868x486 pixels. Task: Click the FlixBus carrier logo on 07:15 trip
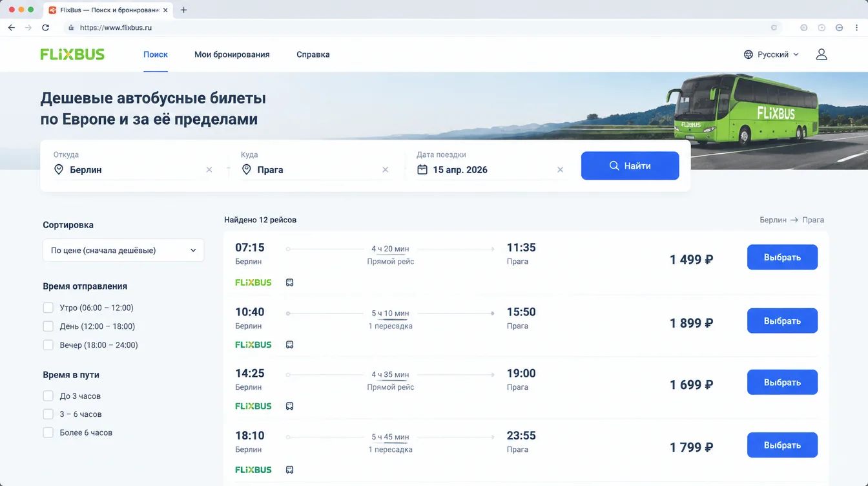(253, 282)
